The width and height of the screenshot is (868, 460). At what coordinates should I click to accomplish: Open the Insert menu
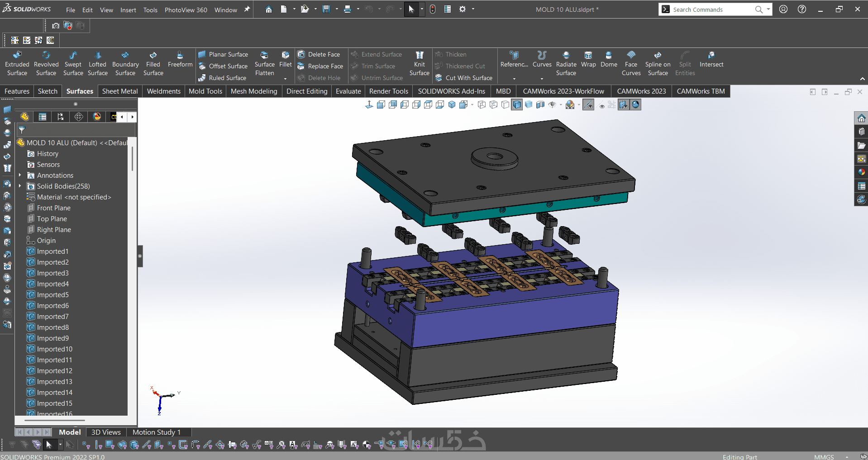point(128,10)
